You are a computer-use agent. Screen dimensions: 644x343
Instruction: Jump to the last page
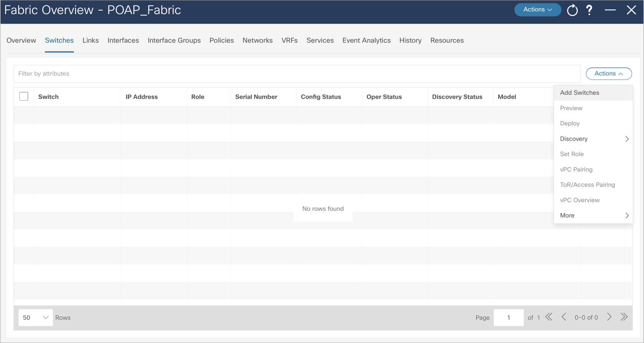(624, 317)
